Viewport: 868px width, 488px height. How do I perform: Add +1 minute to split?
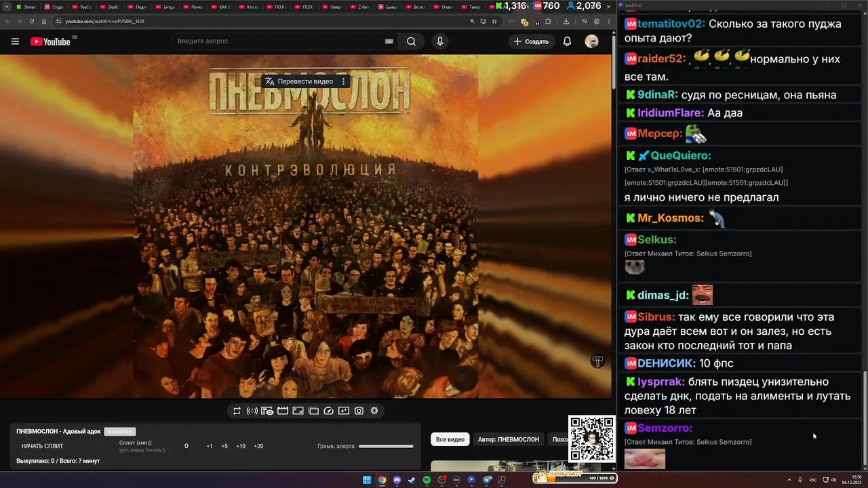[210, 446]
